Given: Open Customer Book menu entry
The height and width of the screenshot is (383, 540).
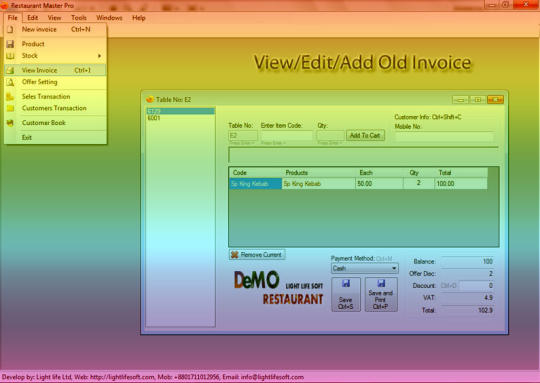Looking at the screenshot, I should 55,123.
